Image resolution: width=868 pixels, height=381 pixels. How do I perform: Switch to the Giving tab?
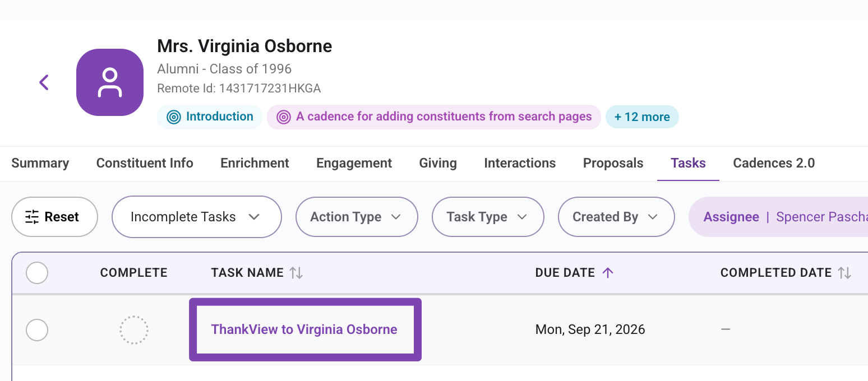(438, 163)
